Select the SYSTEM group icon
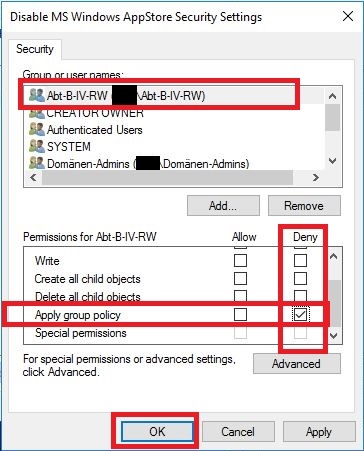The width and height of the screenshot is (364, 451). [x=37, y=146]
